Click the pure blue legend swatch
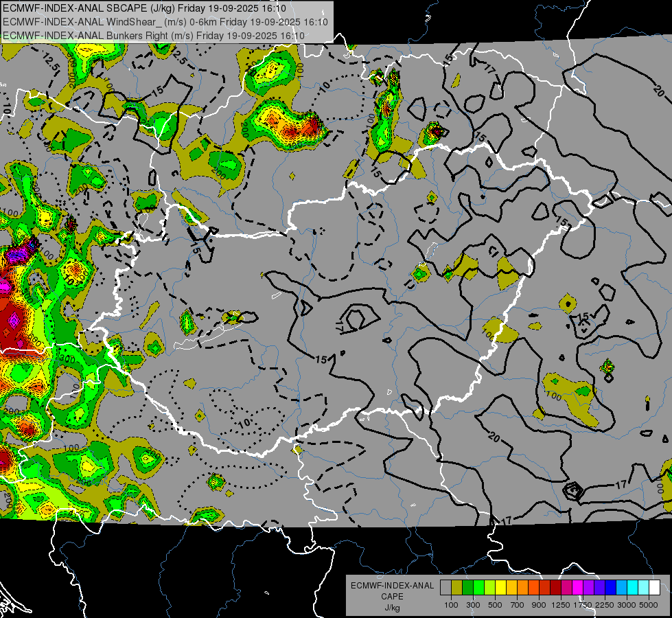672x618 pixels. [611, 587]
